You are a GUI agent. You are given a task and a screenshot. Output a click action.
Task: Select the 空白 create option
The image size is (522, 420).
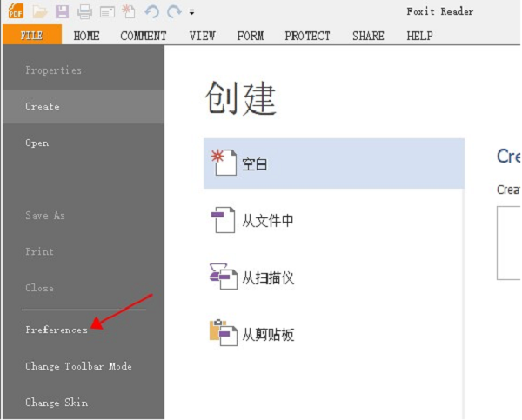click(334, 163)
